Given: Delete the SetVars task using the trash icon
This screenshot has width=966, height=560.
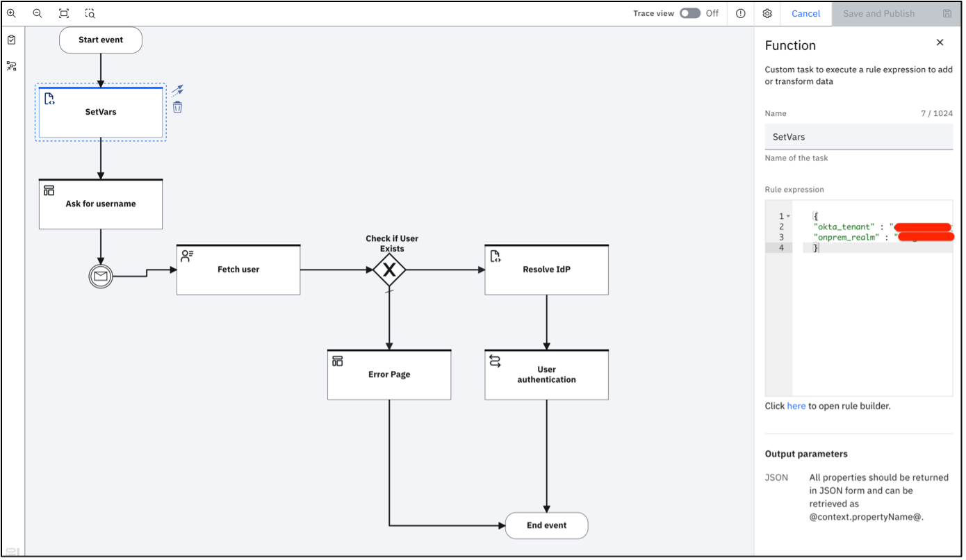Looking at the screenshot, I should tap(177, 106).
